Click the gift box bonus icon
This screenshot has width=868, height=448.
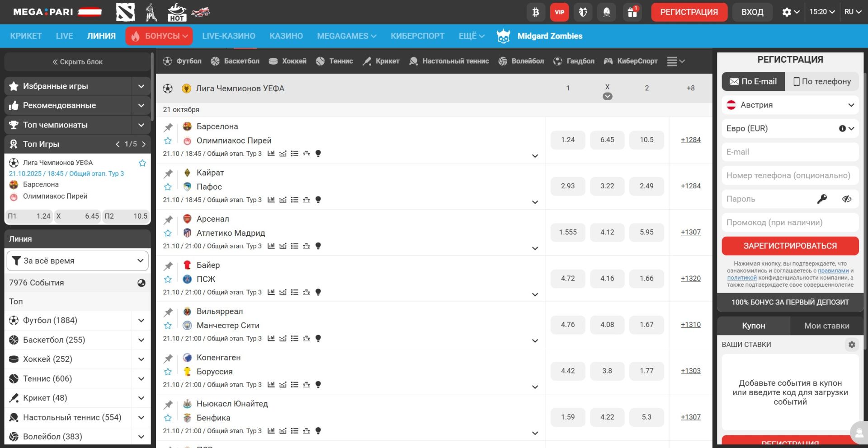click(x=632, y=12)
